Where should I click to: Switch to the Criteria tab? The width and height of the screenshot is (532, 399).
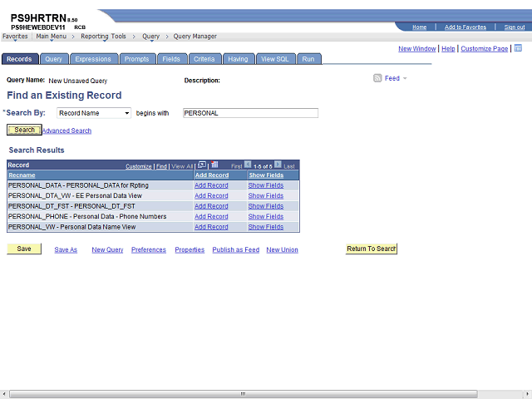click(x=204, y=59)
